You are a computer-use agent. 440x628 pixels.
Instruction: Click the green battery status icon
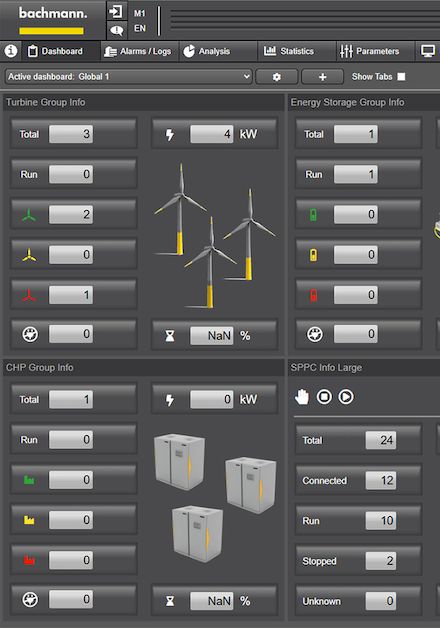[313, 215]
